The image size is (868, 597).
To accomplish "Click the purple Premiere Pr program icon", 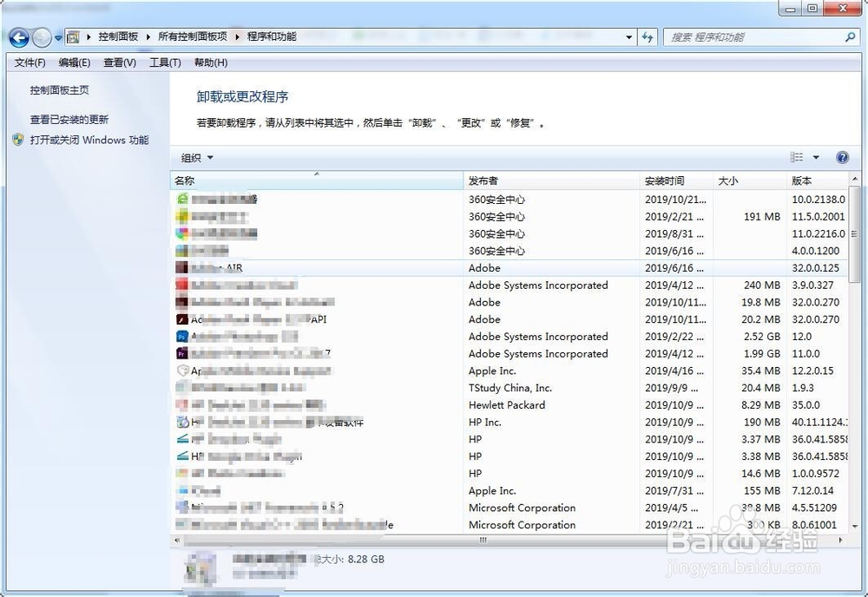I will pos(183,354).
